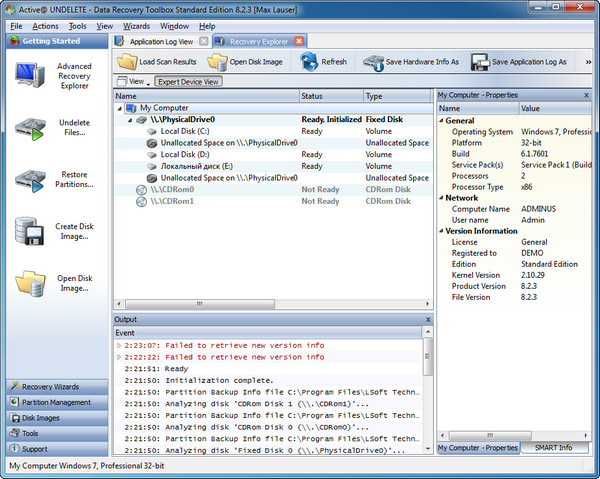The width and height of the screenshot is (600, 479).
Task: Close the Output panel
Action: click(x=429, y=319)
